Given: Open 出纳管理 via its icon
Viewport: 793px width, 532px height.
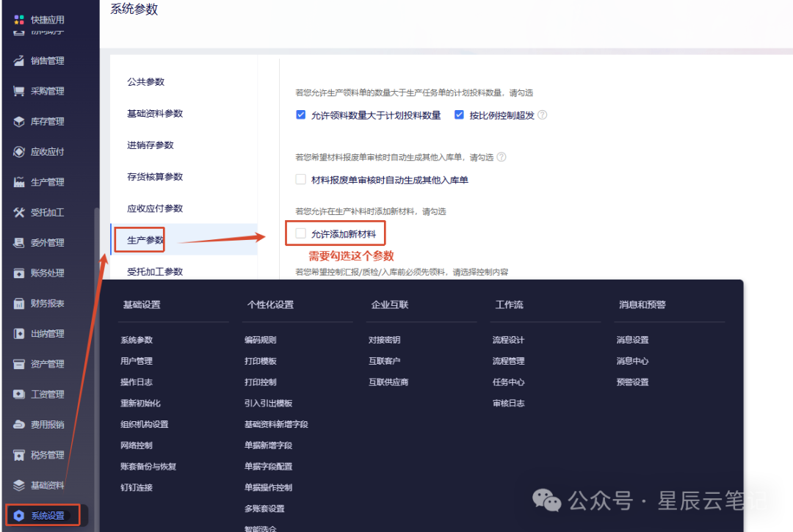Looking at the screenshot, I should click(x=18, y=333).
